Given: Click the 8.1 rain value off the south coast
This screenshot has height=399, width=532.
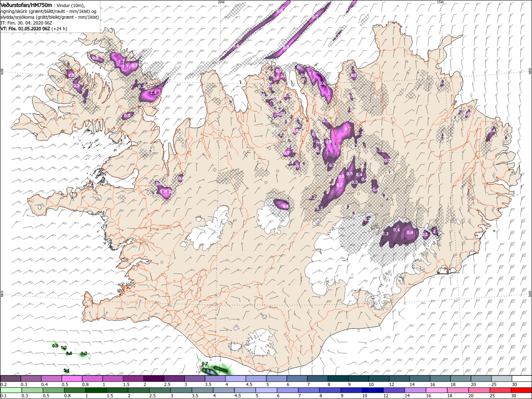Looking at the screenshot, I should pos(208,371).
